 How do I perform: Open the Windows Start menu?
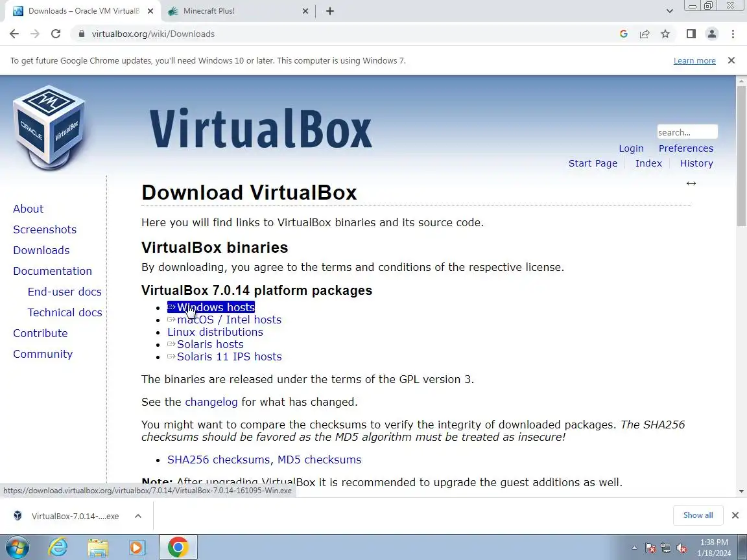(17, 547)
